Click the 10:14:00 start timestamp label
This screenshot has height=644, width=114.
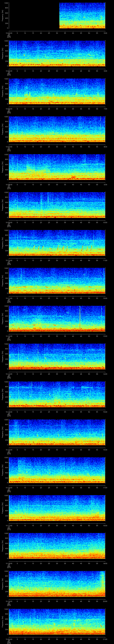[9, 412]
